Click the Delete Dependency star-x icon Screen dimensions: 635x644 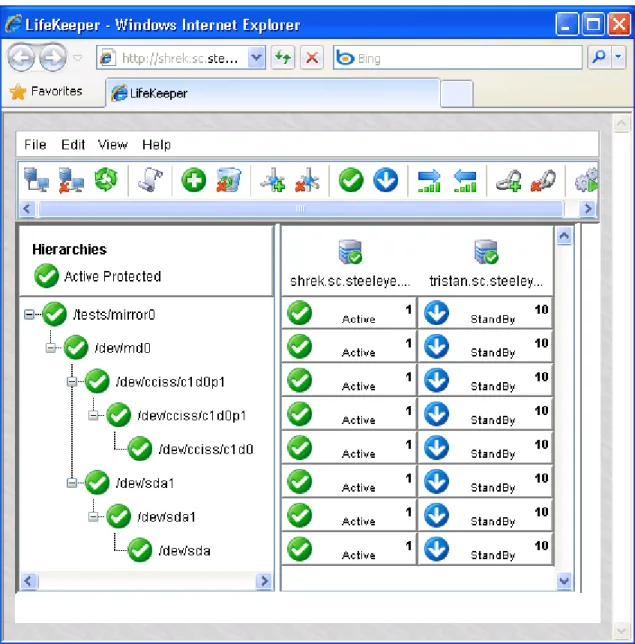(x=308, y=180)
